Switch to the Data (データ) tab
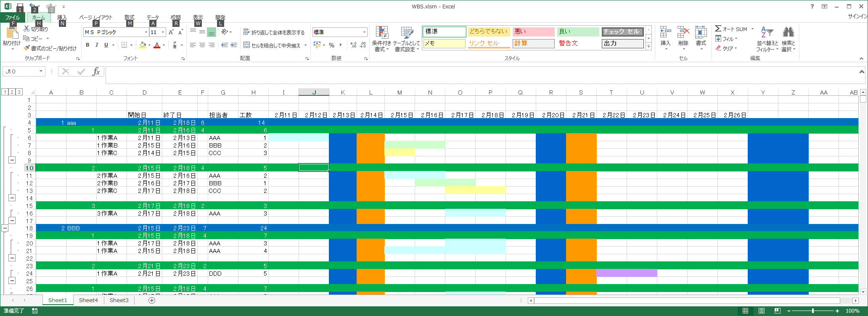868x316 pixels. pyautogui.click(x=153, y=18)
